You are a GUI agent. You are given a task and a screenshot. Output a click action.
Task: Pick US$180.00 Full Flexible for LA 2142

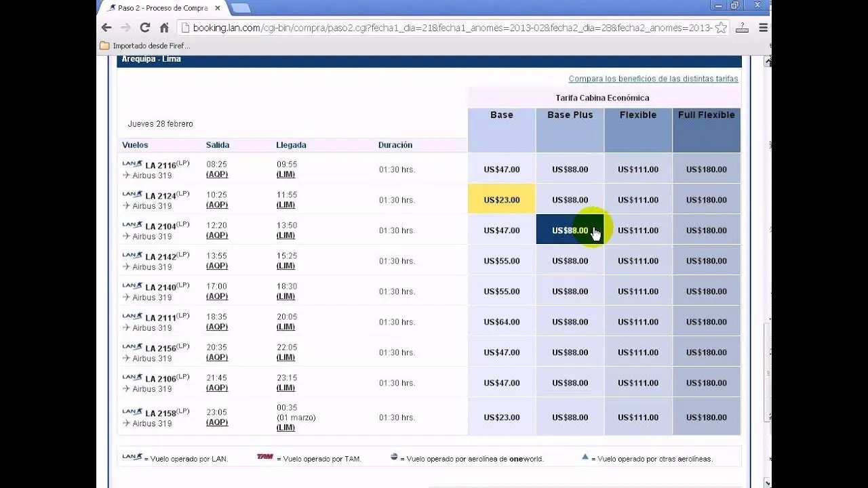pos(707,261)
